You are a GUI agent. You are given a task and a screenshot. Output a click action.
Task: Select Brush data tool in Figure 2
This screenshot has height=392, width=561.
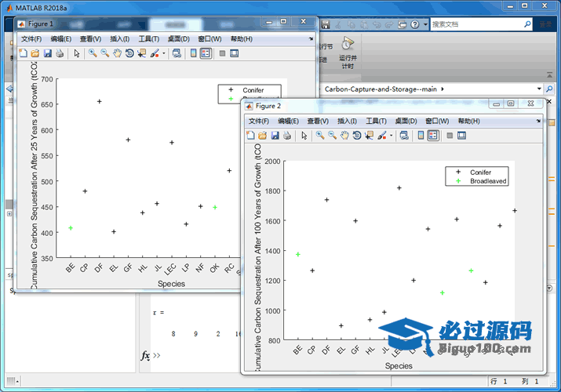[x=382, y=136]
